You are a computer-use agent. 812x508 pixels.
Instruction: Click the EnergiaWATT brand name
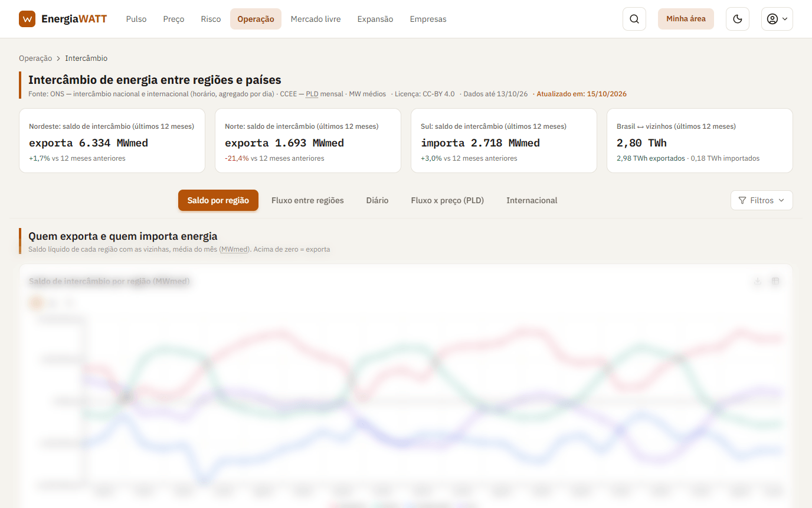pos(74,19)
